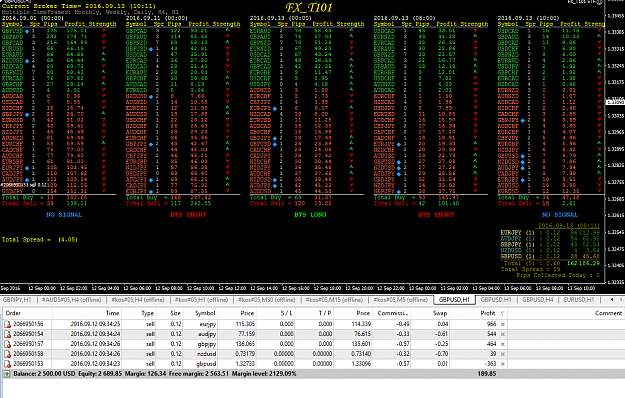
Task: Select order number 2066950156 in the trade list
Action: tap(28, 324)
